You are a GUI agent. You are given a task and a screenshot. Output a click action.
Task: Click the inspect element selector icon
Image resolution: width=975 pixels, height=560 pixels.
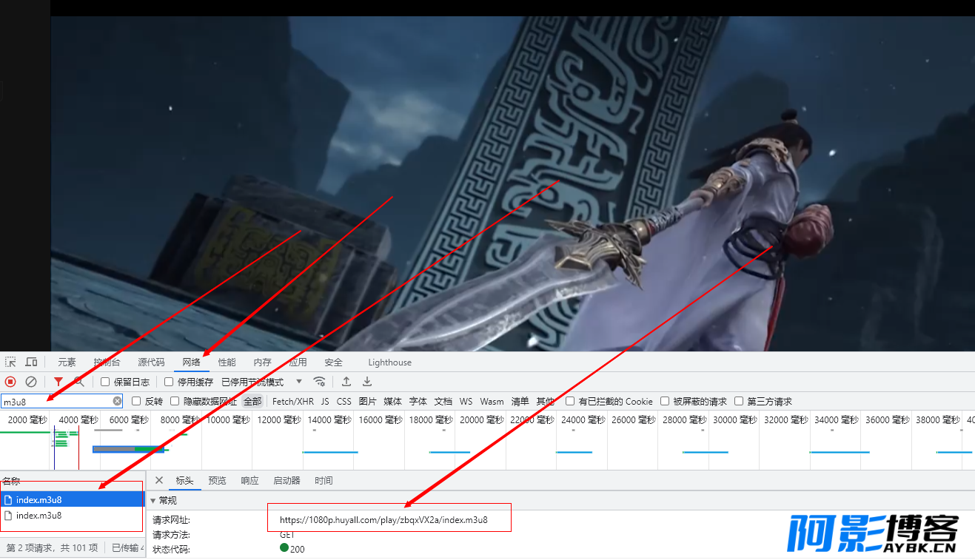coord(10,362)
